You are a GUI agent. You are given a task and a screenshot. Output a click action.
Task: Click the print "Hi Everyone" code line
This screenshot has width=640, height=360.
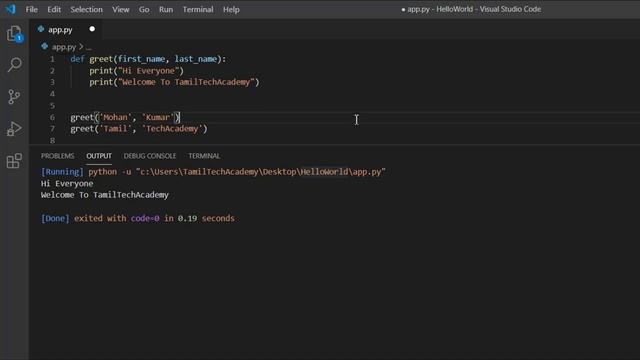coord(136,71)
